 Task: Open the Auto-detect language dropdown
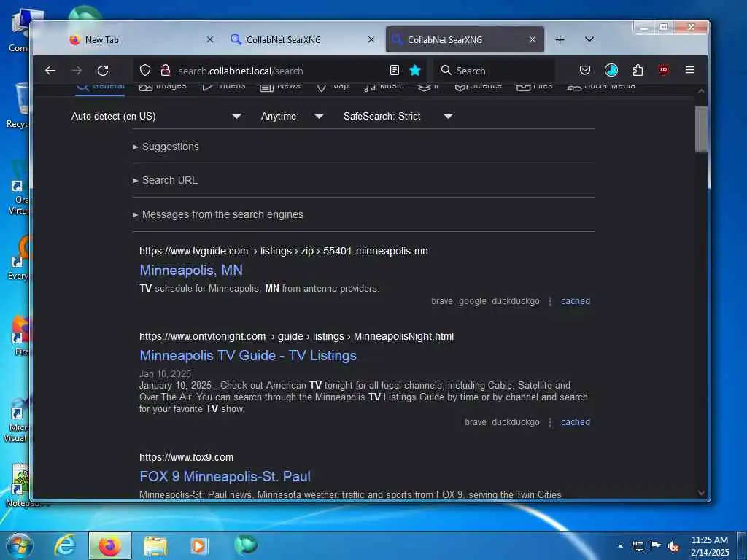point(156,116)
